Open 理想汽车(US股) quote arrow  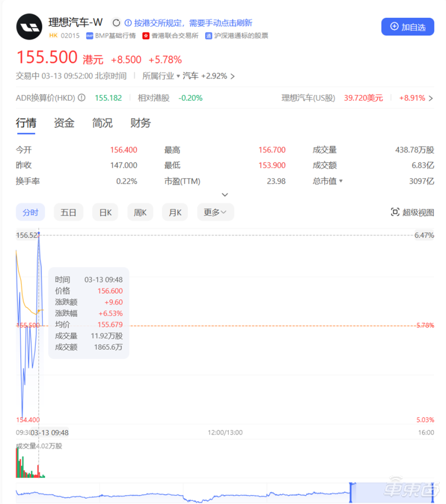[x=431, y=98]
